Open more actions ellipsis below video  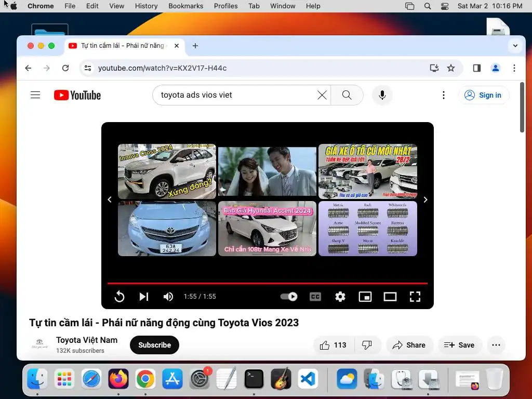tap(496, 345)
